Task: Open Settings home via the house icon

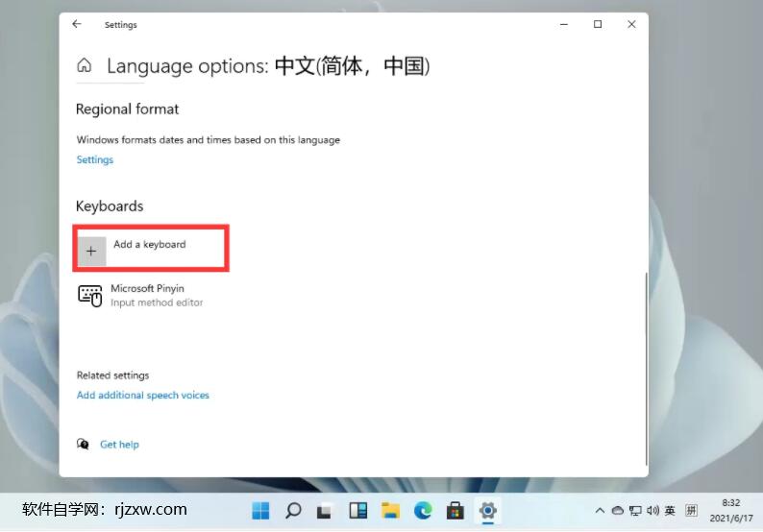Action: tap(85, 64)
